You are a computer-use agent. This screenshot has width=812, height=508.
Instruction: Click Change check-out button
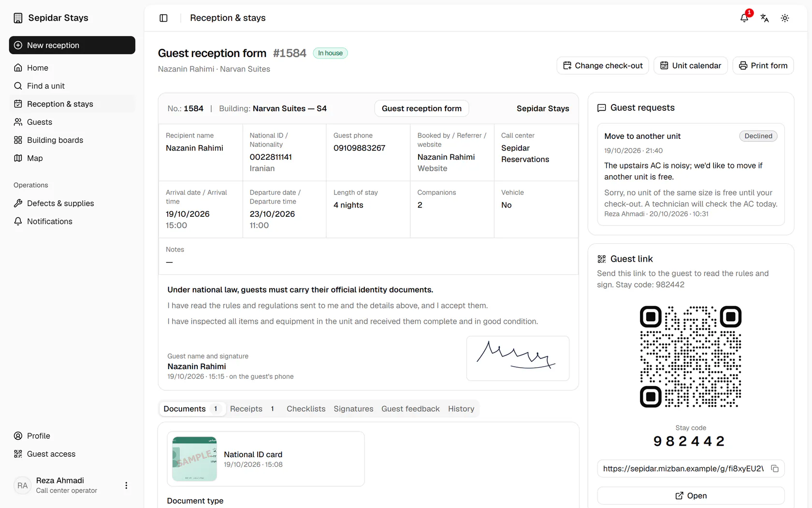[x=603, y=65]
